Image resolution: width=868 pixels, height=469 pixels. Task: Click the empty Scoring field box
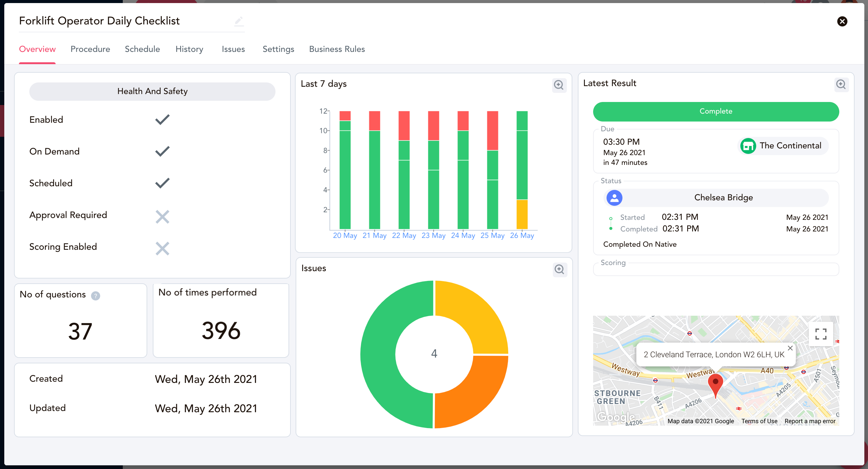point(716,269)
